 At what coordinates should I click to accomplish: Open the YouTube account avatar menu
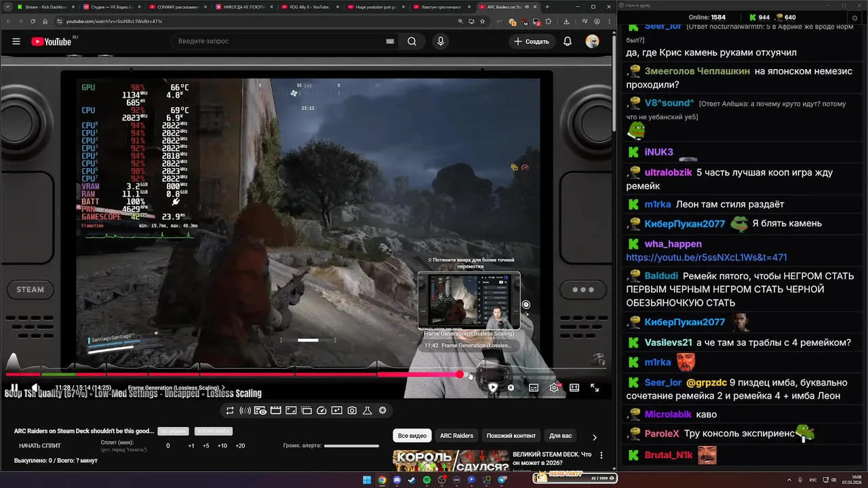pos(593,41)
